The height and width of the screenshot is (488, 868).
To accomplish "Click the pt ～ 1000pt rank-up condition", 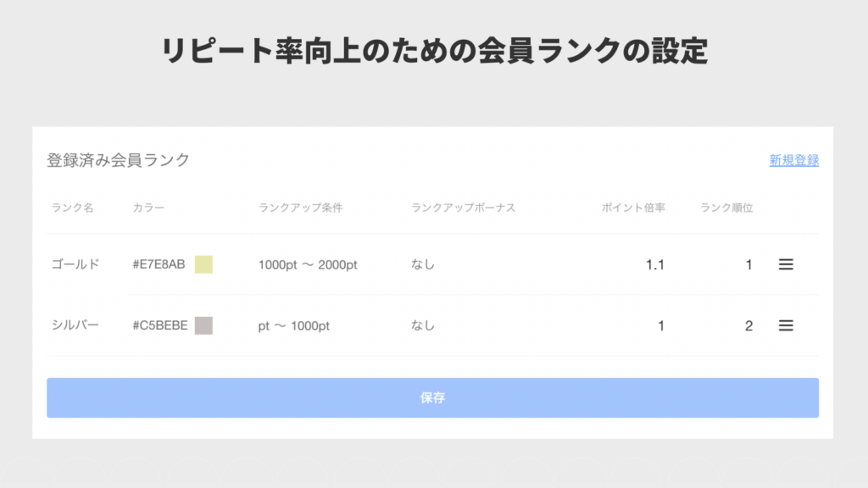I will tap(294, 325).
